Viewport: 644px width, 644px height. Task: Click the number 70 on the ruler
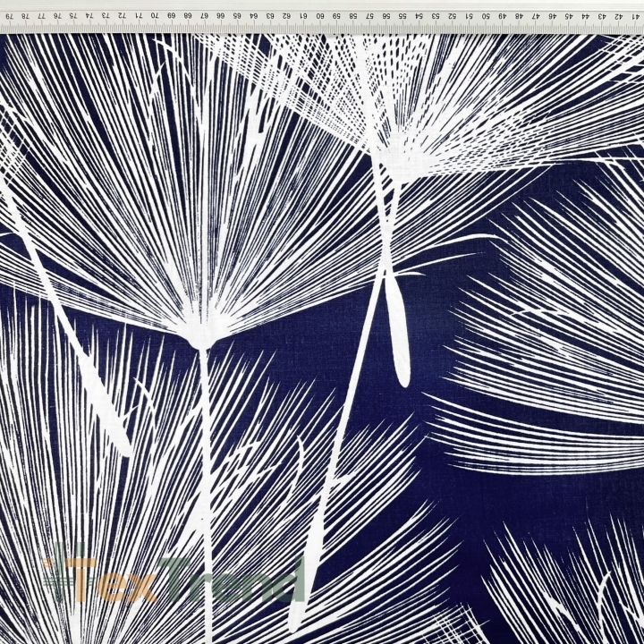click(154, 16)
